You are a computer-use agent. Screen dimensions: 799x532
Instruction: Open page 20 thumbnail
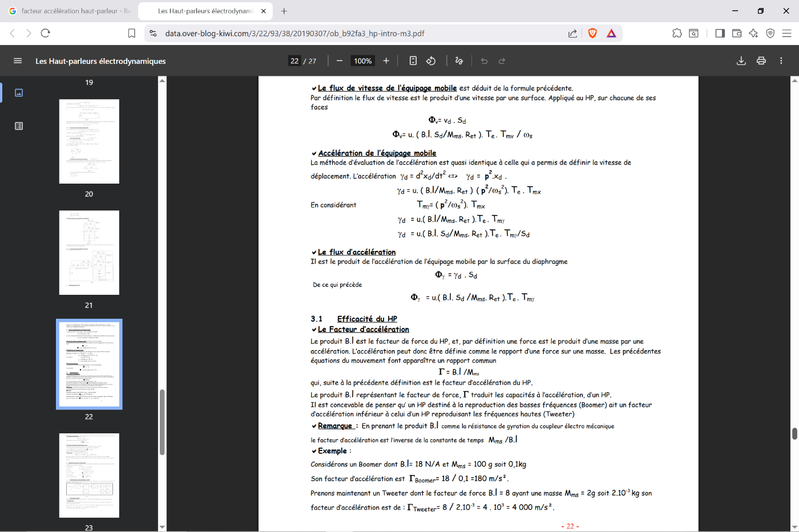tap(89, 141)
